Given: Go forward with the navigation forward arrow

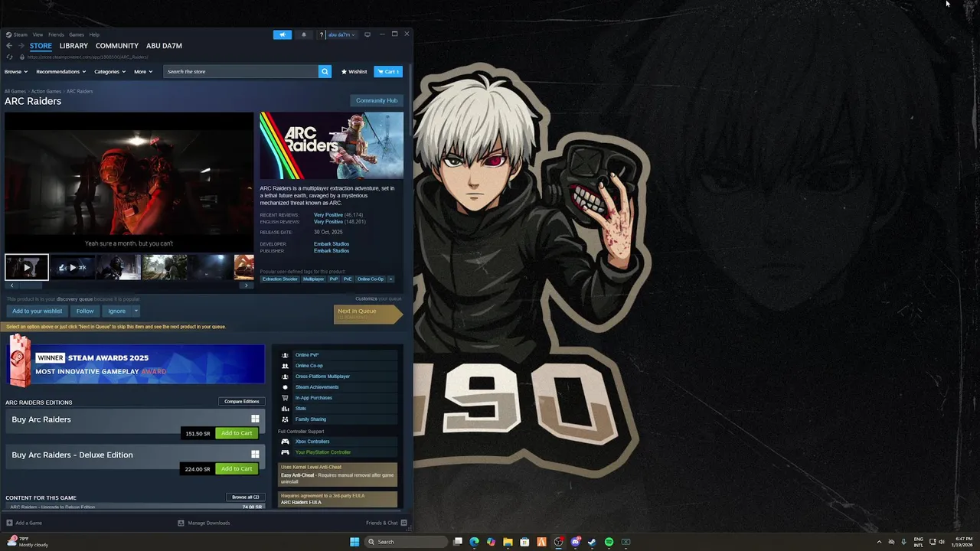Looking at the screenshot, I should pyautogui.click(x=21, y=46).
